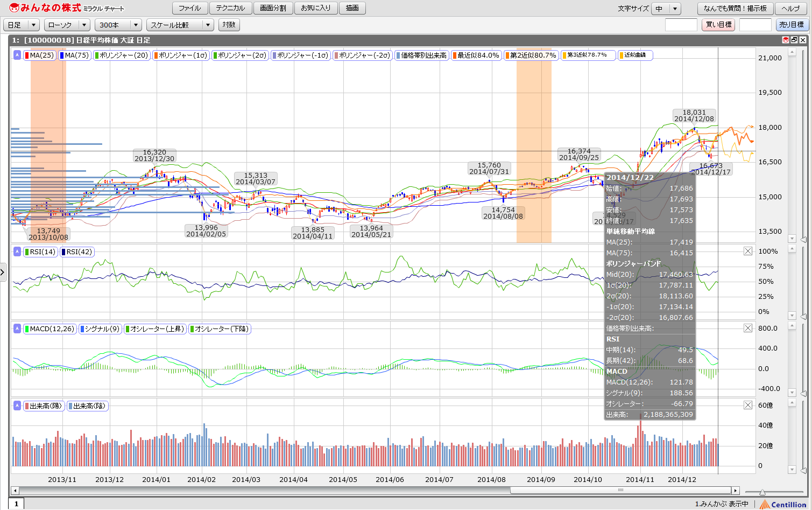The height and width of the screenshot is (510, 812).
Task: Click the 買い目標 button
Action: pos(718,25)
